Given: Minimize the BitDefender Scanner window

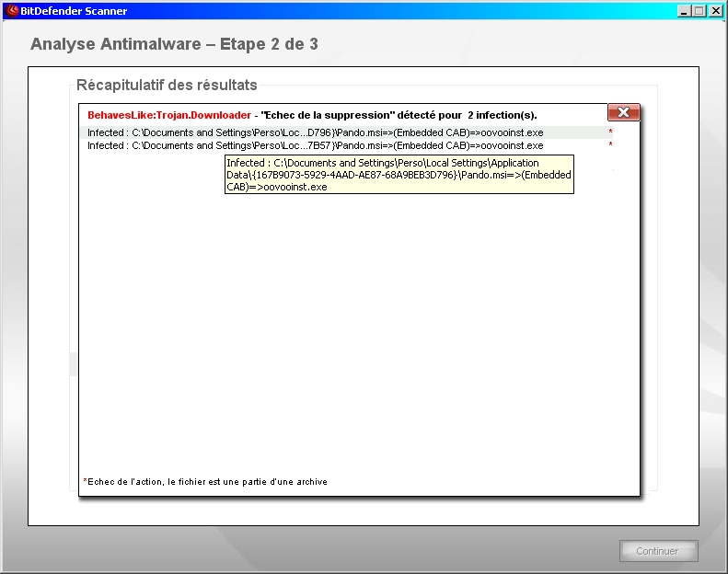Looking at the screenshot, I should click(x=685, y=11).
